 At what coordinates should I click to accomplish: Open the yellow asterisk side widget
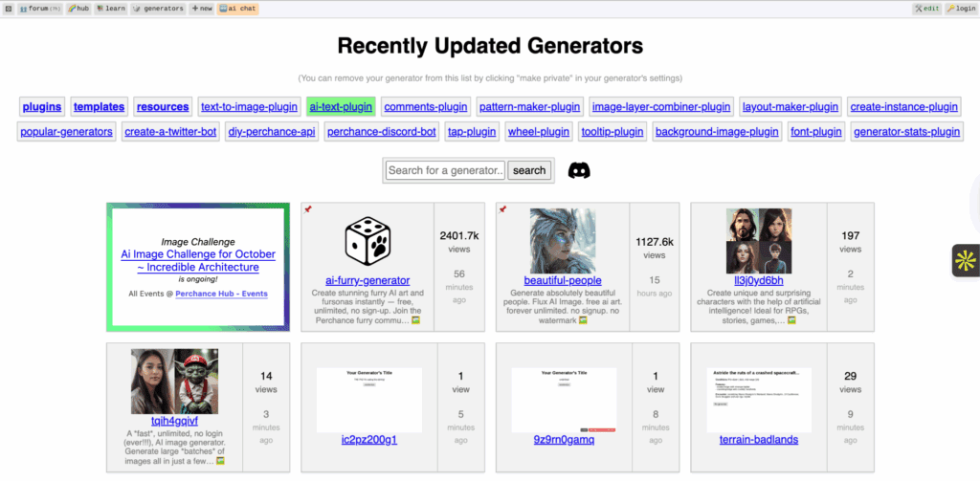[x=966, y=260]
